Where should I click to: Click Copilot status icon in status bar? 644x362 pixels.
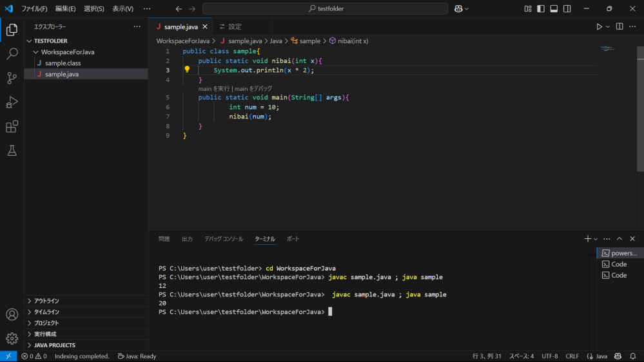tap(618, 356)
